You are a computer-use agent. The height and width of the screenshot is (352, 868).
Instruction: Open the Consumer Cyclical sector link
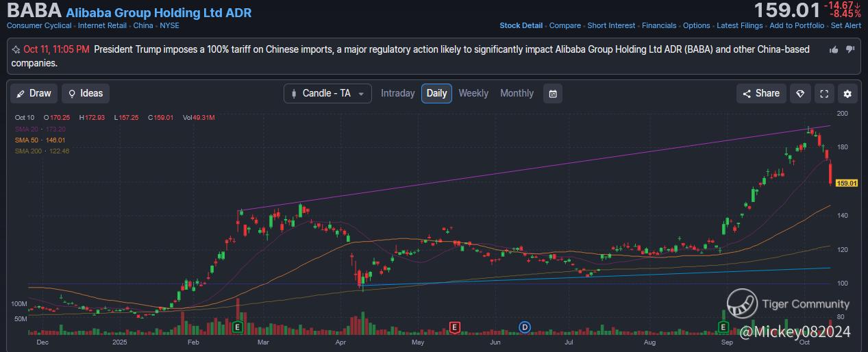[x=39, y=25]
